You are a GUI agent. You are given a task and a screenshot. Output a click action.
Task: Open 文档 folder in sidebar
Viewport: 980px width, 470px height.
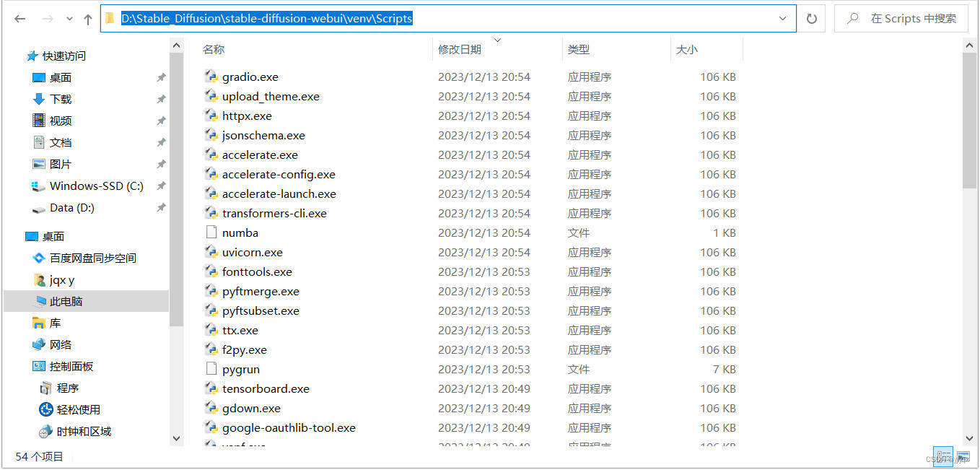[x=52, y=142]
